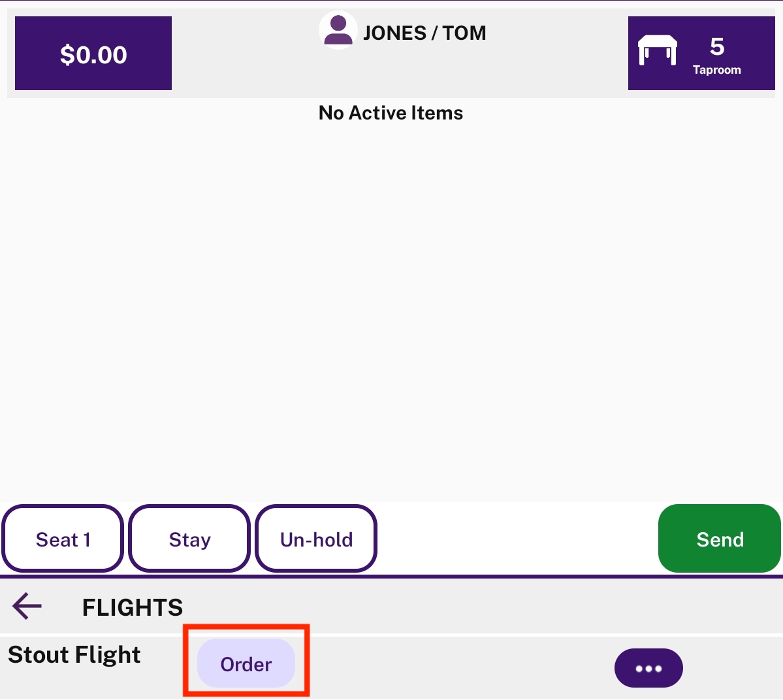This screenshot has height=700, width=783.
Task: Select the Seat 1 button
Action: (x=63, y=538)
